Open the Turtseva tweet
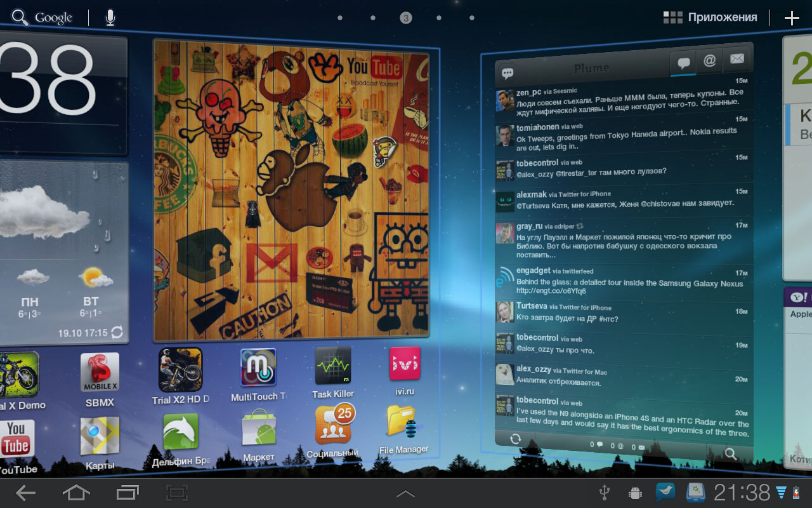812x508 pixels. click(623, 312)
